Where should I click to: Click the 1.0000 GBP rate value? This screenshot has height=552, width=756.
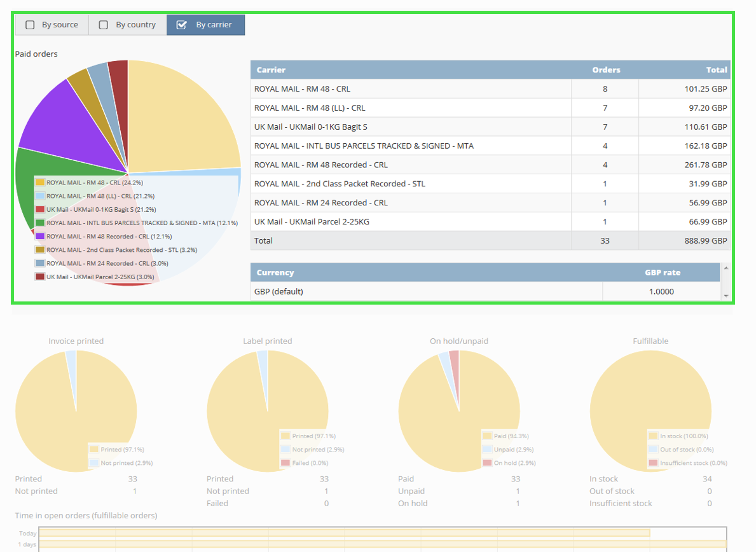coord(661,291)
